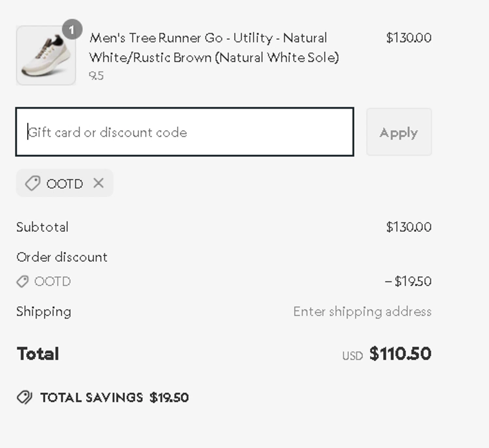Image resolution: width=489 pixels, height=448 pixels.
Task: Focus the gift card or discount code field
Action: coord(185,132)
